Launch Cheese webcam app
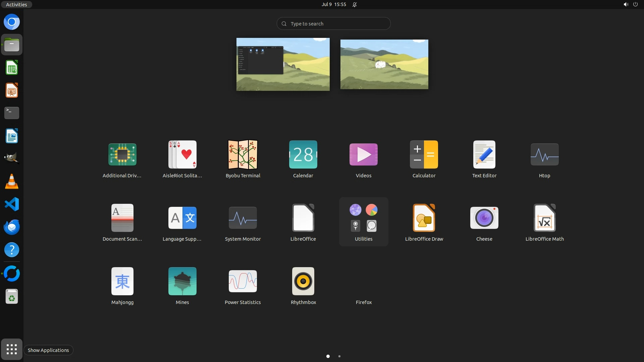 click(x=484, y=218)
